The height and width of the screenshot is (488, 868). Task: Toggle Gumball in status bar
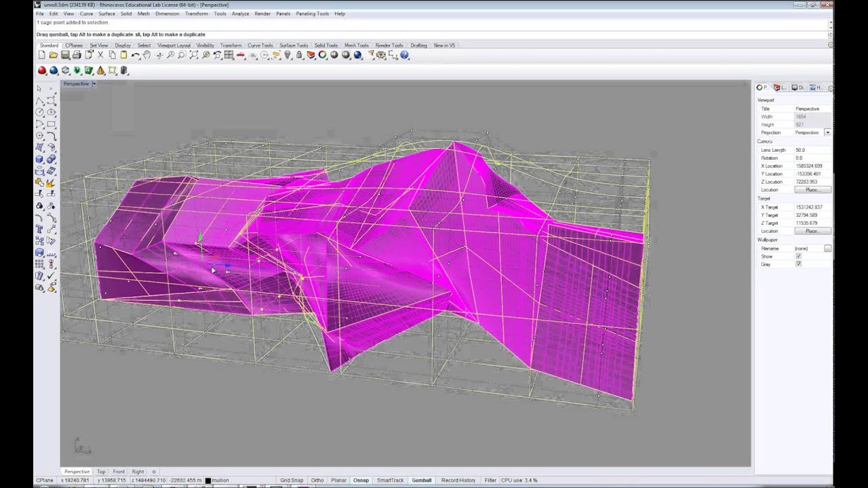422,481
